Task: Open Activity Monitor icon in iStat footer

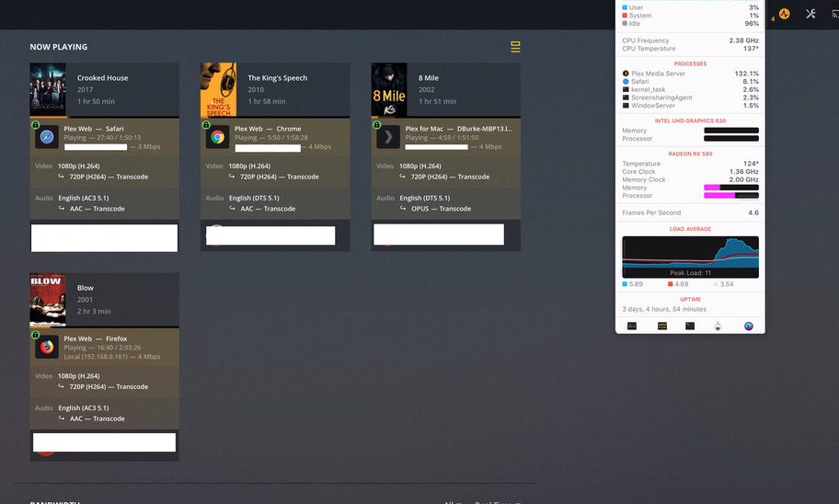Action: pyautogui.click(x=632, y=326)
